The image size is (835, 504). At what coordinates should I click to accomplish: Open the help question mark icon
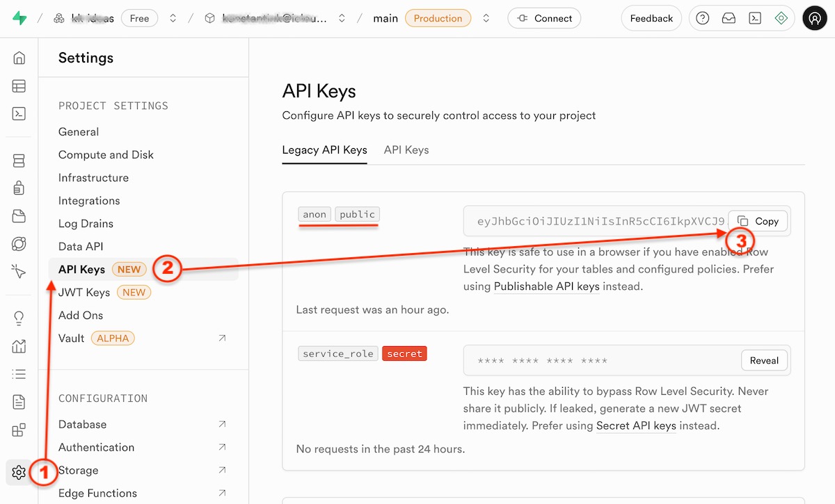(703, 18)
